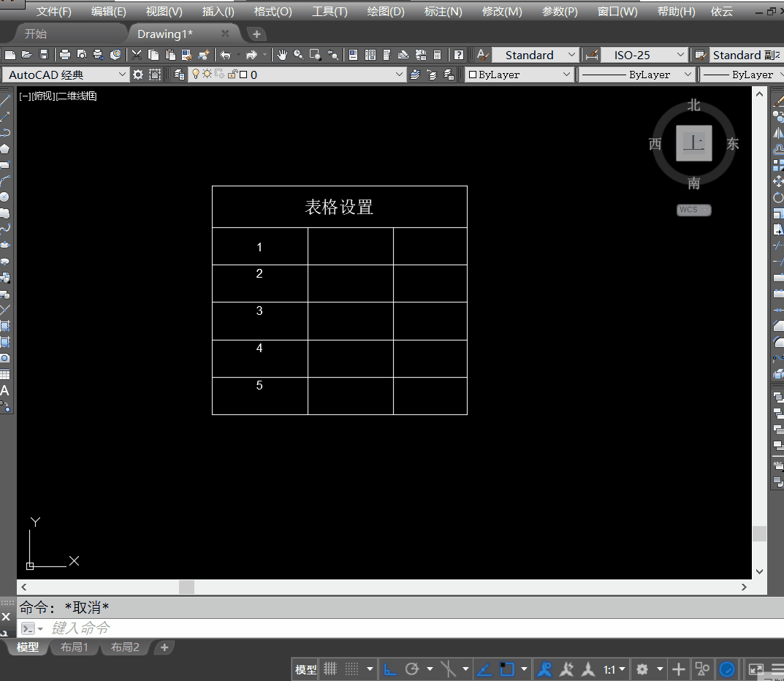
Task: Open the WCS coordinate system dropdown
Action: [694, 210]
